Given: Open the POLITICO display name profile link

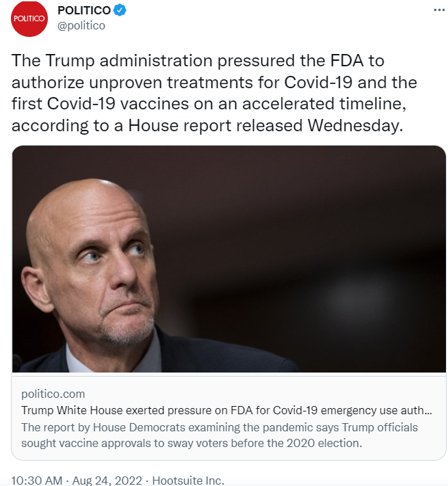Looking at the screenshot, I should 83,12.
